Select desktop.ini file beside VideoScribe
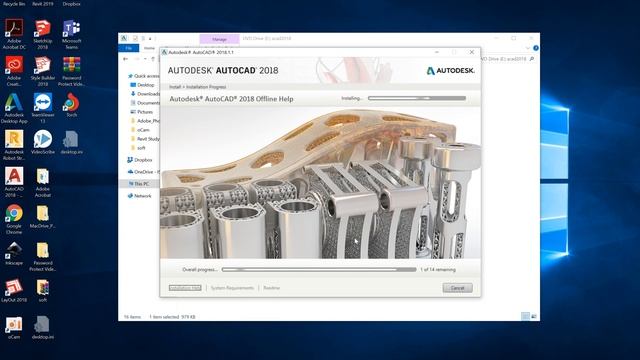This screenshot has width=640, height=360. coord(71,142)
